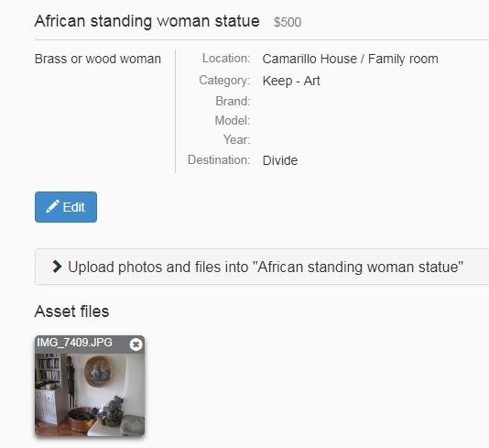This screenshot has height=448, width=489.
Task: Click the Keep - Art category value
Action: tap(291, 81)
